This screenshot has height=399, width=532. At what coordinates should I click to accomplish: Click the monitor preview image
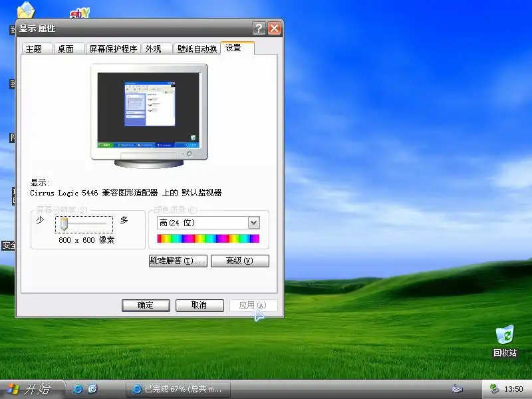click(149, 115)
